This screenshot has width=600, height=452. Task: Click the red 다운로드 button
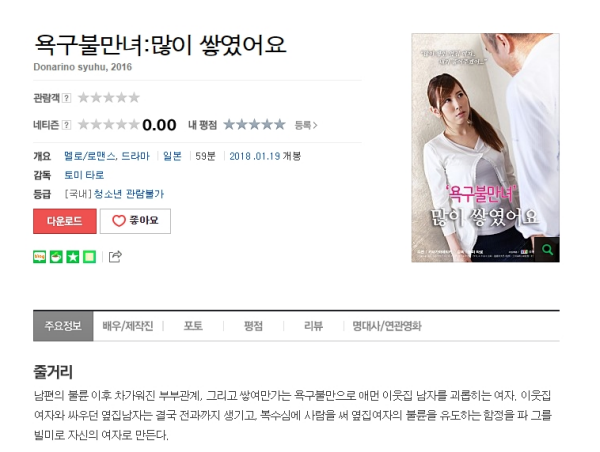click(x=65, y=221)
